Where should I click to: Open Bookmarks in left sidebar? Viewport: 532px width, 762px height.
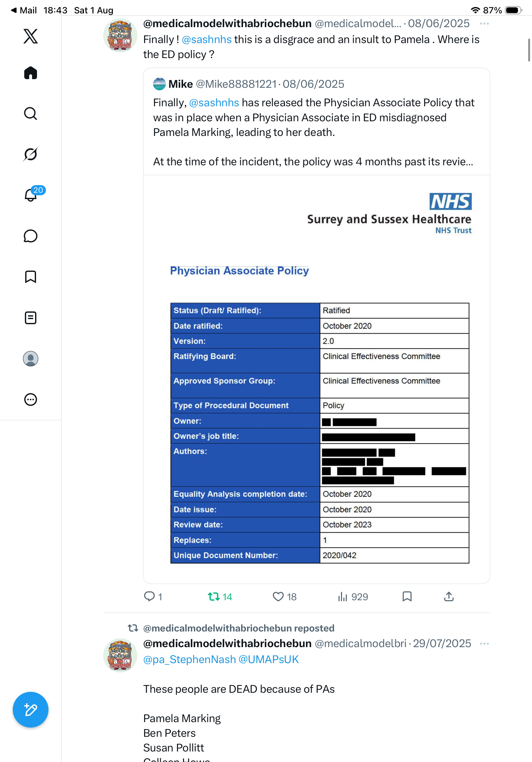31,277
